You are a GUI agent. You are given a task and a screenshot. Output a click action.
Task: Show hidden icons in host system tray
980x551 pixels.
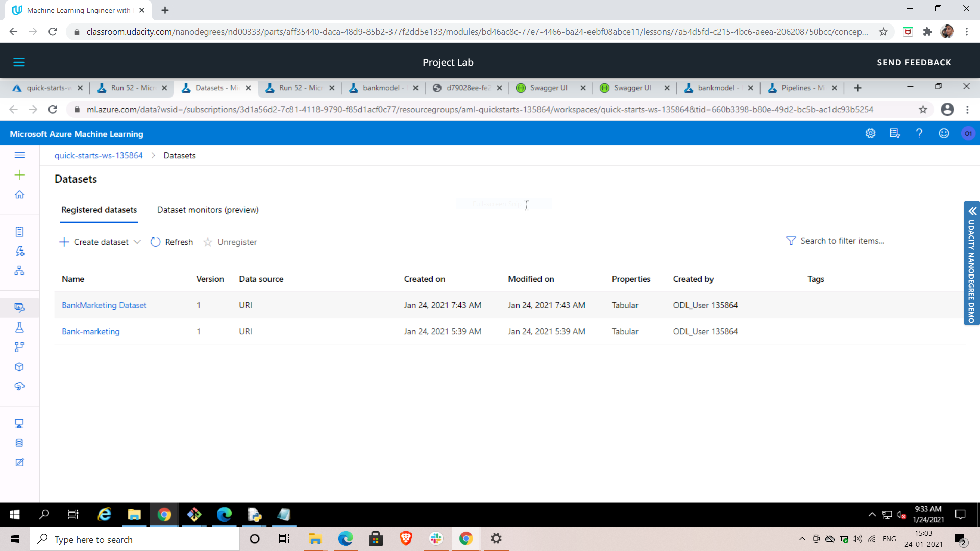click(802, 539)
